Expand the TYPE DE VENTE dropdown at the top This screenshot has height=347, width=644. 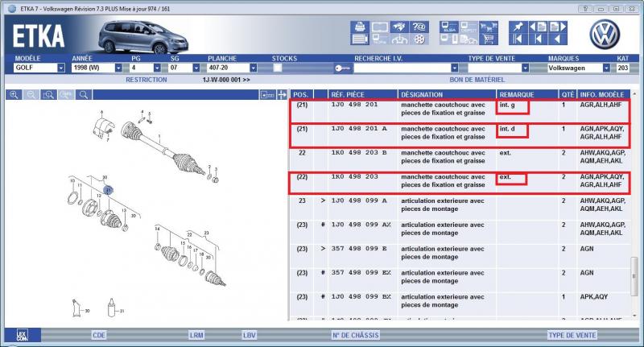[525, 68]
